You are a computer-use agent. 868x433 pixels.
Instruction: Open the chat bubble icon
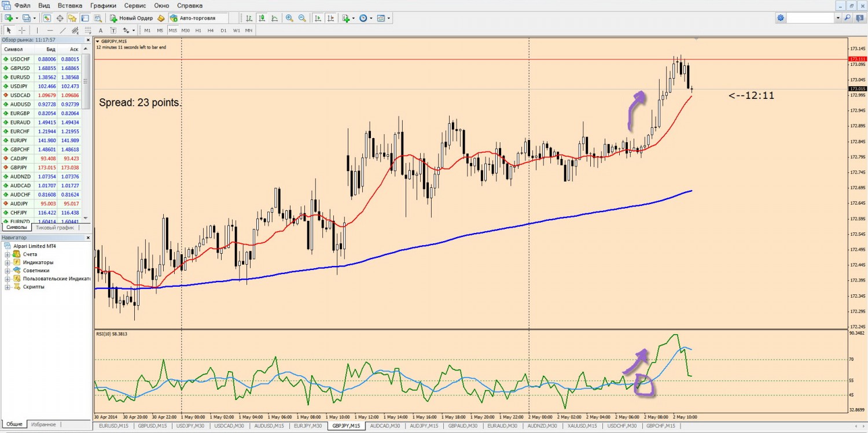[x=860, y=18]
